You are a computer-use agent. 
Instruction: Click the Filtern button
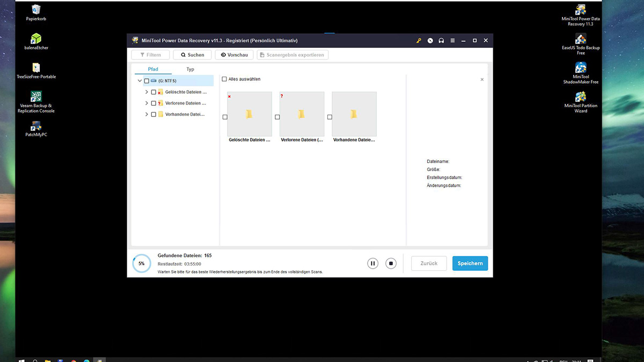(x=150, y=55)
